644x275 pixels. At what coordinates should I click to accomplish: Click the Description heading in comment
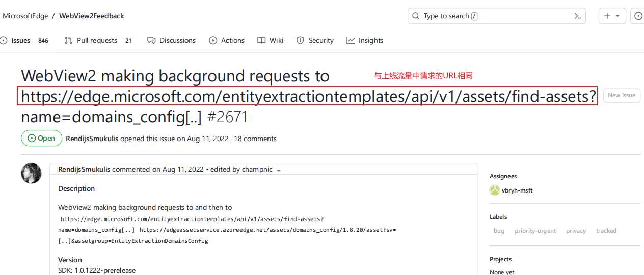[76, 188]
